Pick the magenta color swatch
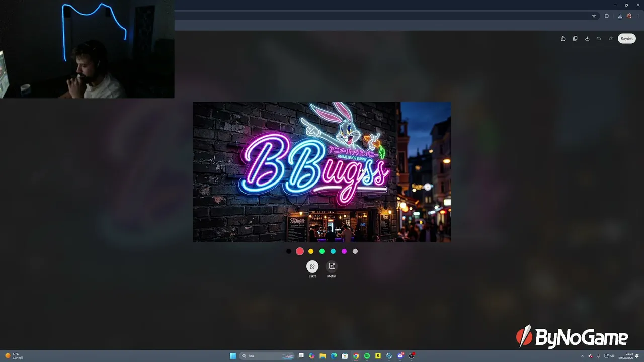 (344, 251)
